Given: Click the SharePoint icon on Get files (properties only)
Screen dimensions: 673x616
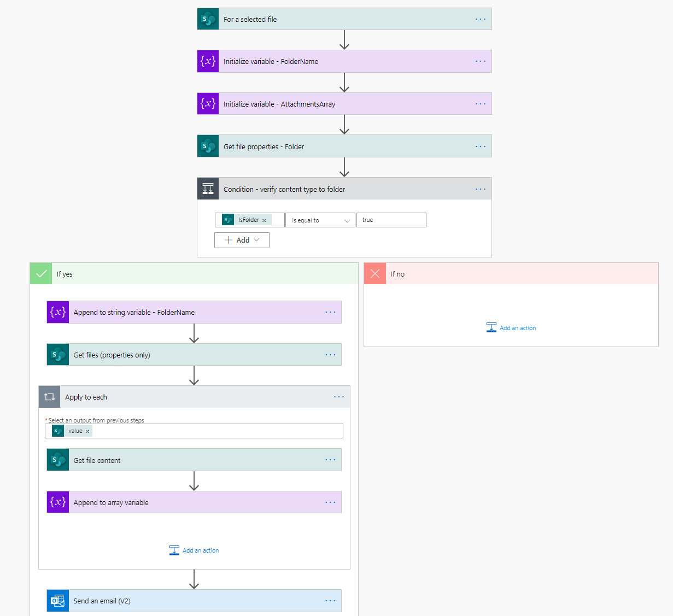Looking at the screenshot, I should 57,354.
